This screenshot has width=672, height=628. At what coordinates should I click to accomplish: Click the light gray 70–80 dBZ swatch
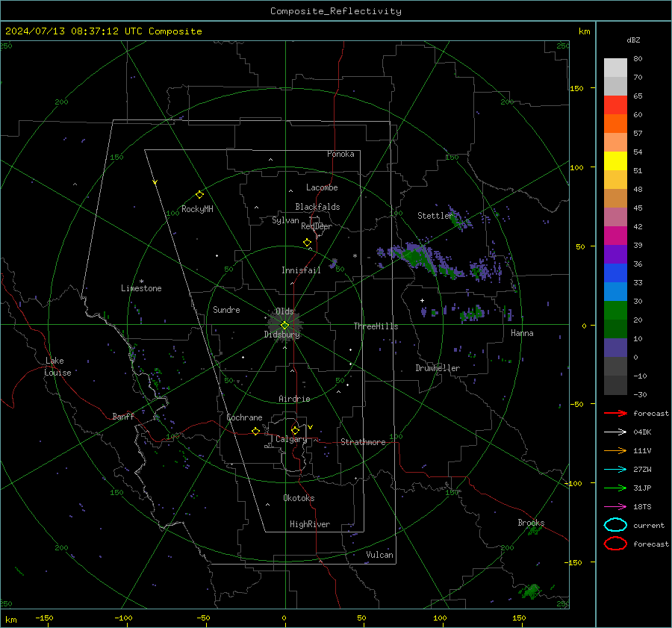(615, 68)
